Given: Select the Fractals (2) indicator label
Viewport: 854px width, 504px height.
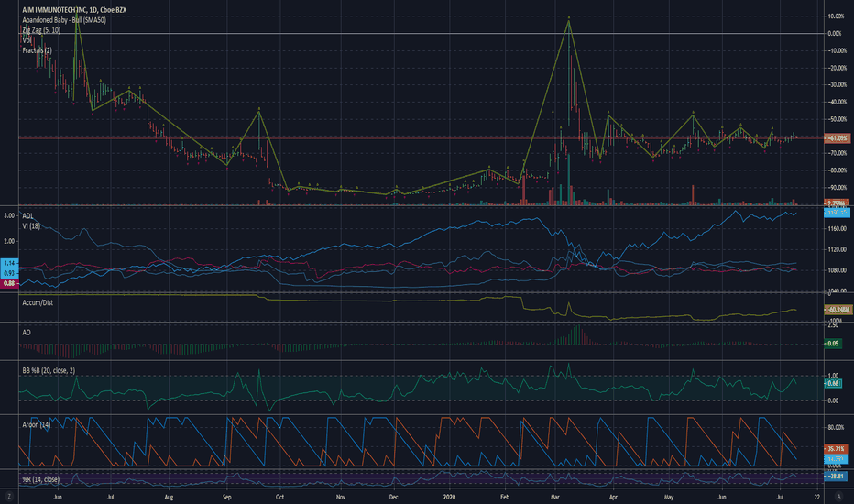Looking at the screenshot, I should coord(37,50).
